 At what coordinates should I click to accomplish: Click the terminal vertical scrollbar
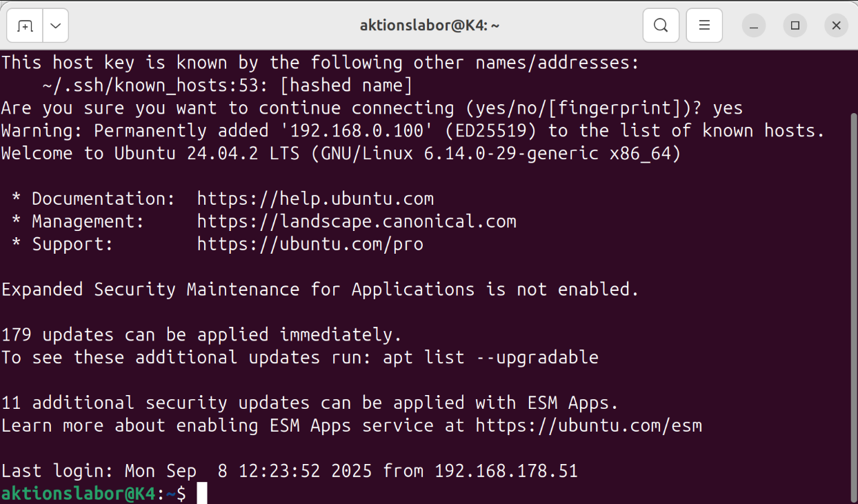click(854, 276)
